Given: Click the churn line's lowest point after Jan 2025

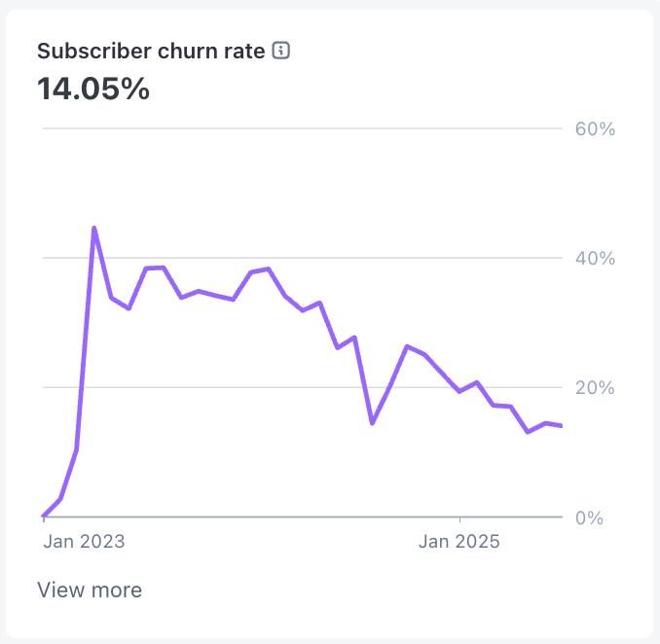Looking at the screenshot, I should coord(528,431).
